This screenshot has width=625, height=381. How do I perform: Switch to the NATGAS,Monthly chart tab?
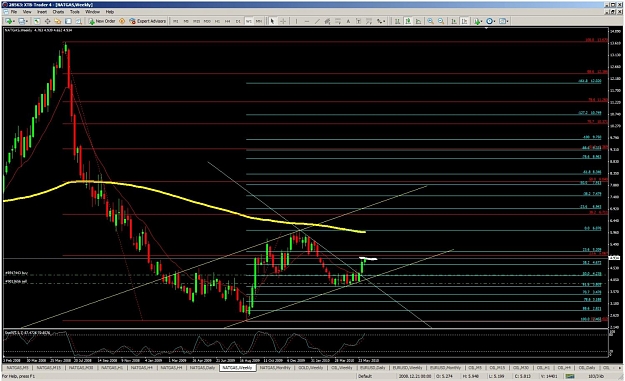click(x=275, y=367)
